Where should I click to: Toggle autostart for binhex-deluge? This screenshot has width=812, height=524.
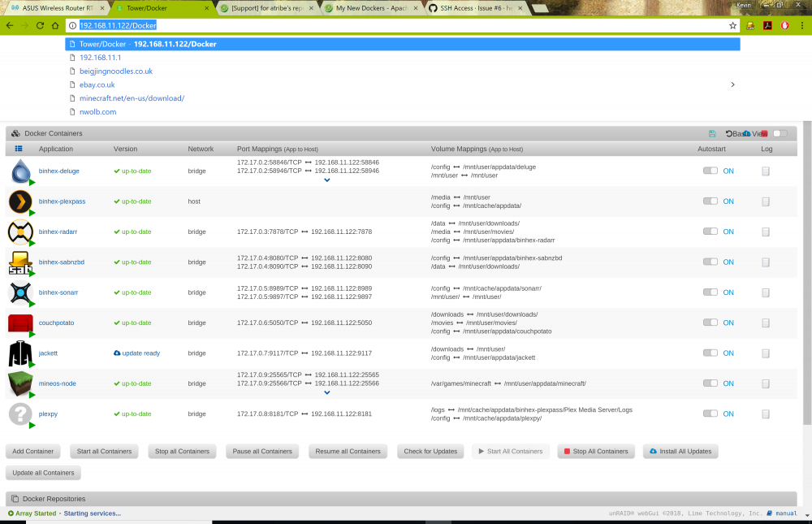click(710, 171)
